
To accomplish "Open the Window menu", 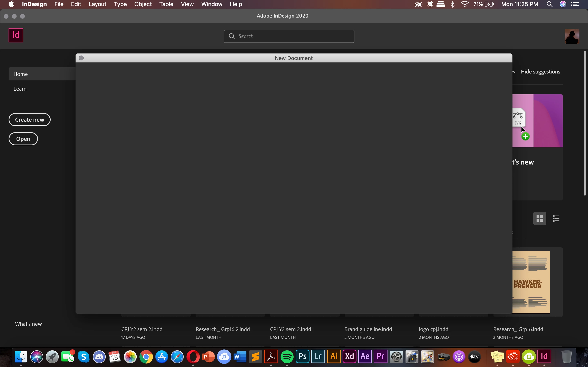I will pyautogui.click(x=212, y=4).
